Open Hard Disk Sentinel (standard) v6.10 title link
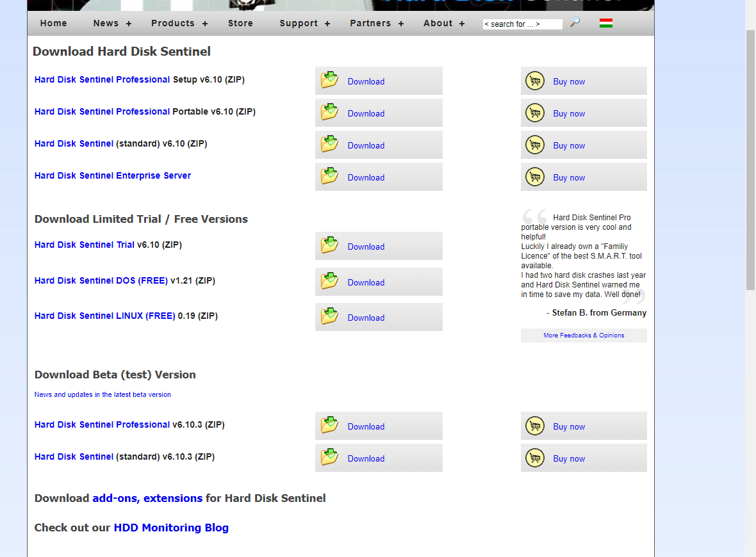756x557 pixels. click(74, 143)
